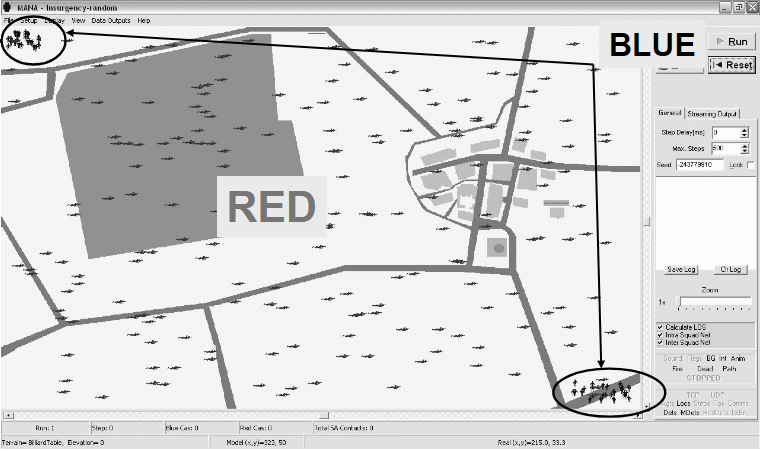Click the oval feature in town square

pos(499,248)
